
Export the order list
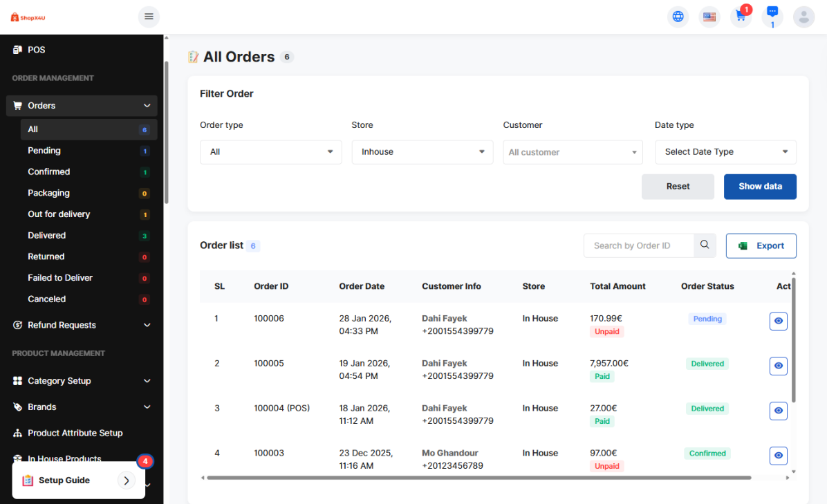[x=761, y=245]
